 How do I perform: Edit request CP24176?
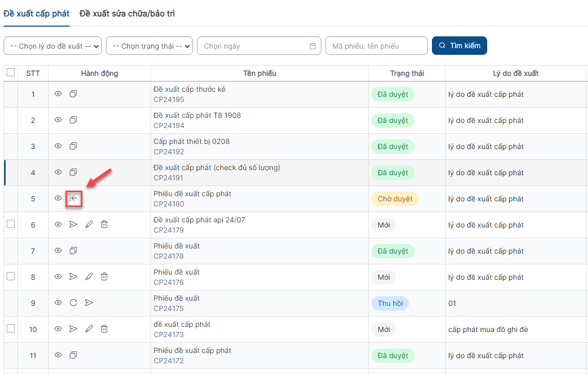[x=89, y=276]
